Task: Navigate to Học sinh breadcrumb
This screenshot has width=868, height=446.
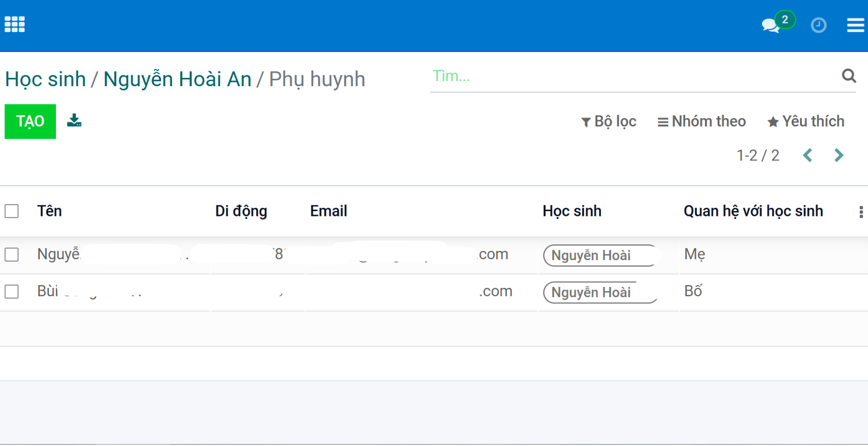Action: (x=45, y=78)
